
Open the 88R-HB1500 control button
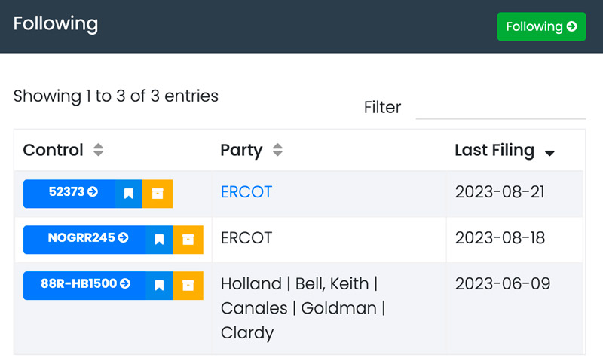84,286
